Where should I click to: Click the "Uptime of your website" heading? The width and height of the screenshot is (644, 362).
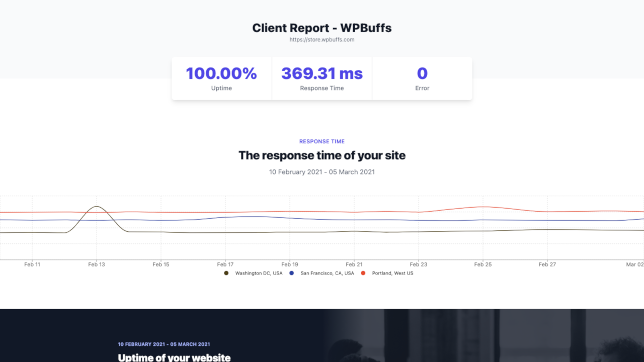[174, 357]
